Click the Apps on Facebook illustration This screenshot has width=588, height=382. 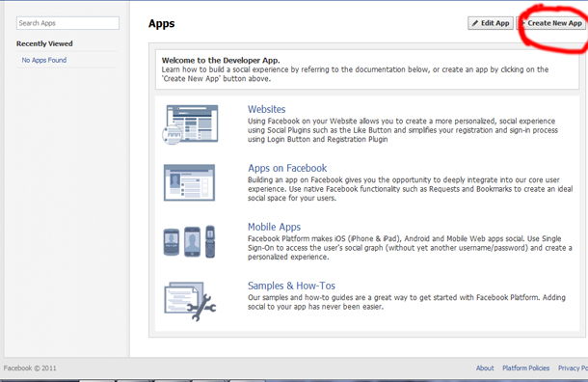coord(189,182)
